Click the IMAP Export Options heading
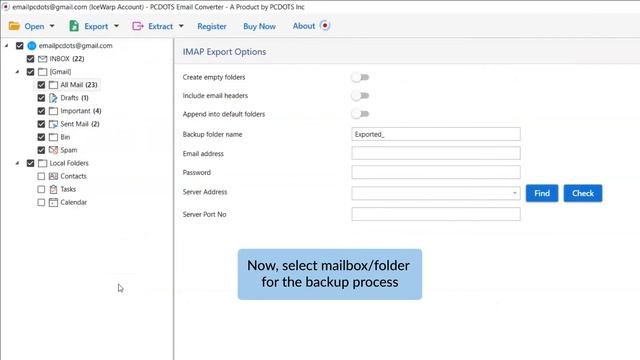Screen dimensions: 640x360 (x=224, y=52)
